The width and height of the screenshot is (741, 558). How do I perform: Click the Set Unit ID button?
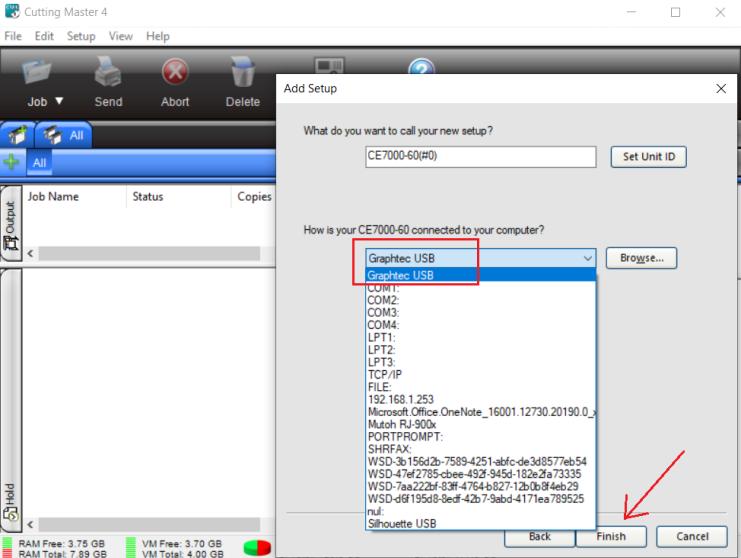(648, 157)
